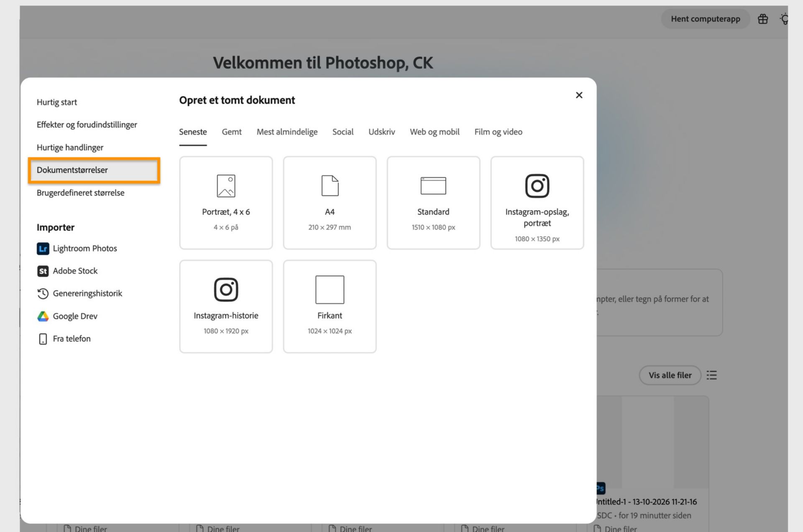This screenshot has height=532, width=803.
Task: Click the Fra telefon phone icon
Action: 43,339
